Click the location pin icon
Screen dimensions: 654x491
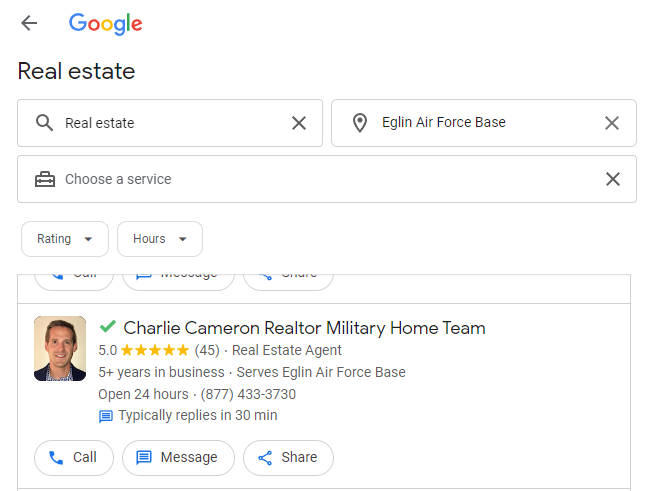(360, 123)
